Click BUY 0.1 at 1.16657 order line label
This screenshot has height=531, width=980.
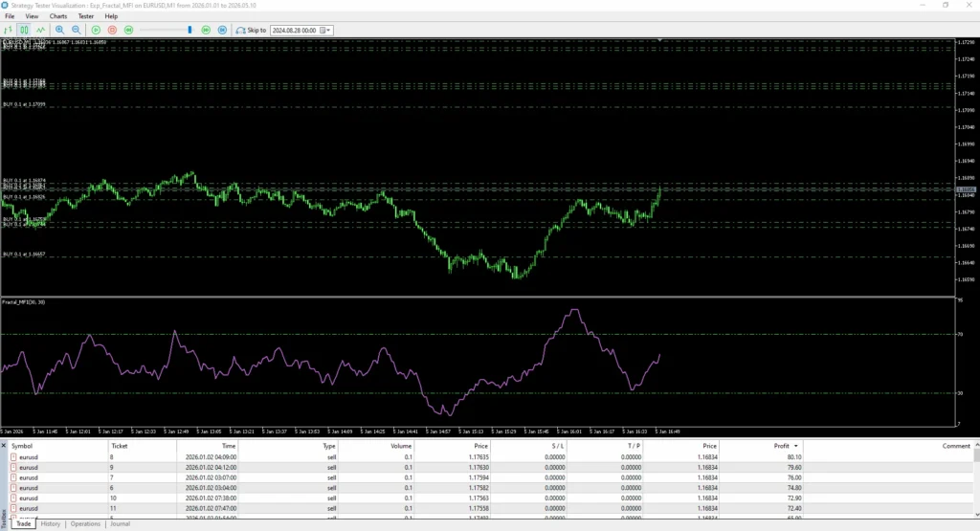click(x=24, y=254)
